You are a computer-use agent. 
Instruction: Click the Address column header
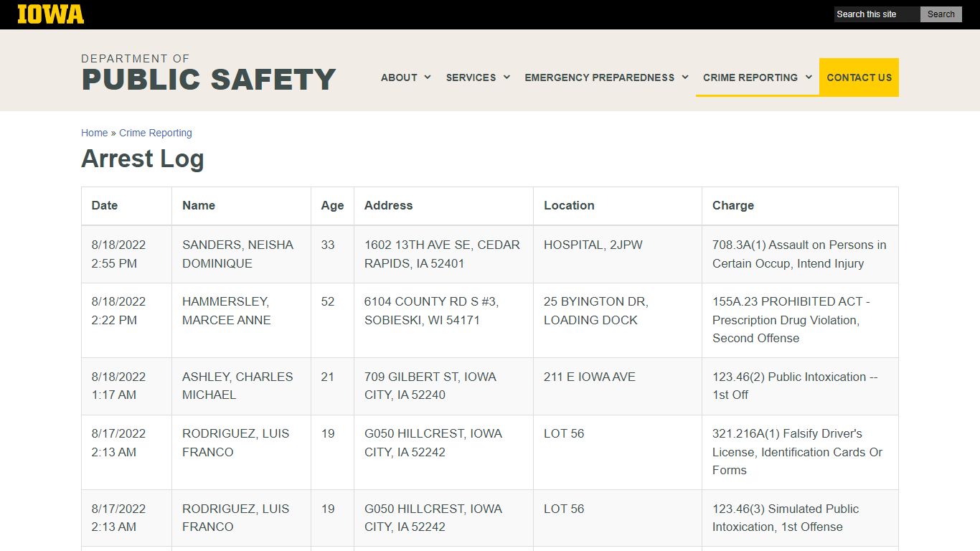coord(388,205)
